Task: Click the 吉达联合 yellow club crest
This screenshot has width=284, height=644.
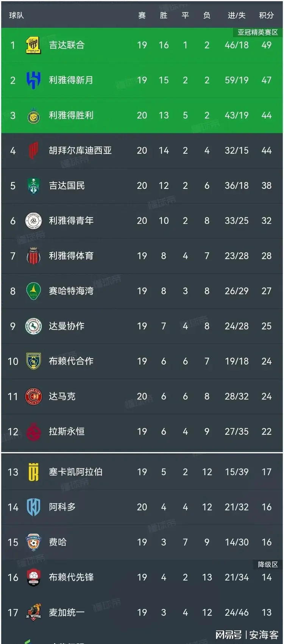Action: 33,45
